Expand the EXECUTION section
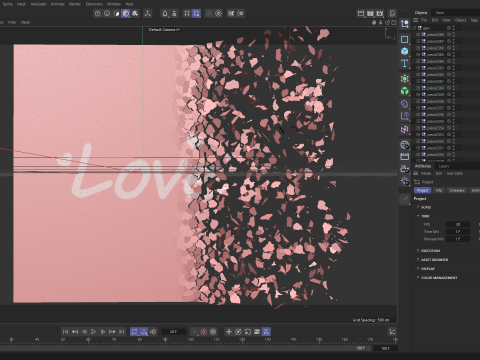This screenshot has width=480, height=360. click(x=418, y=250)
